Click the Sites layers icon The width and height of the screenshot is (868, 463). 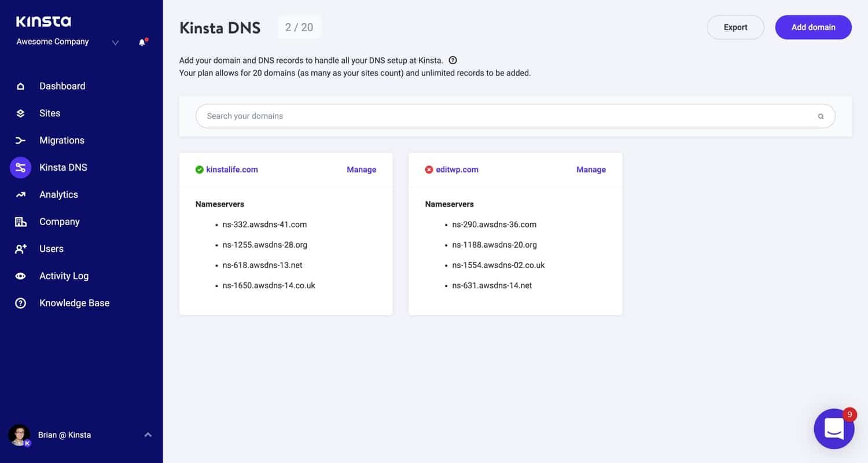tap(20, 113)
